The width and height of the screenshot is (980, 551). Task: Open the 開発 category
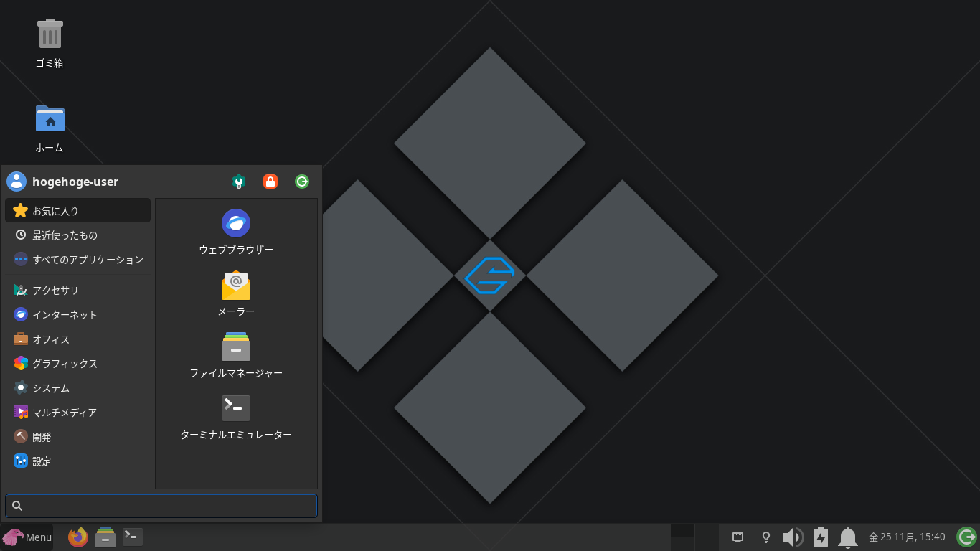coord(78,437)
